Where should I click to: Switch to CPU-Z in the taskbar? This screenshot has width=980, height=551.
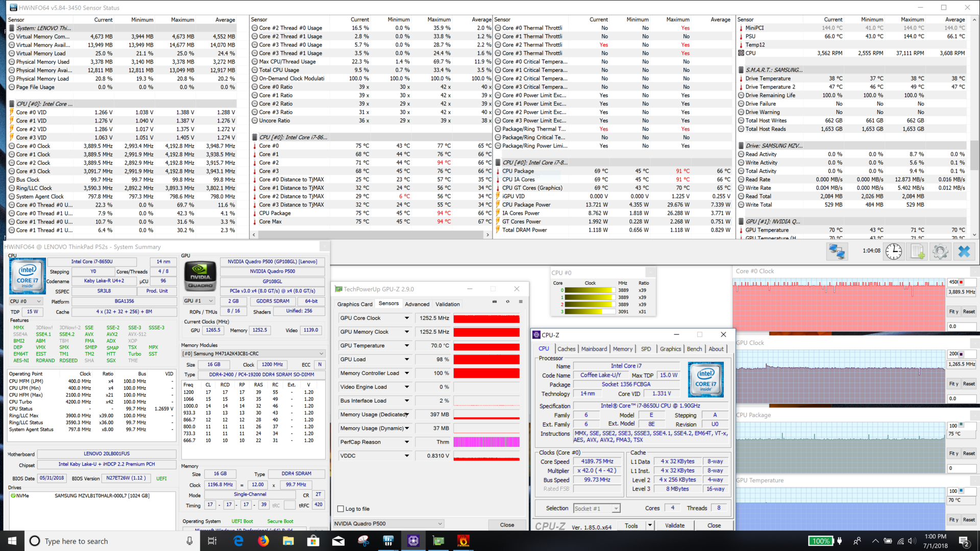tap(413, 541)
